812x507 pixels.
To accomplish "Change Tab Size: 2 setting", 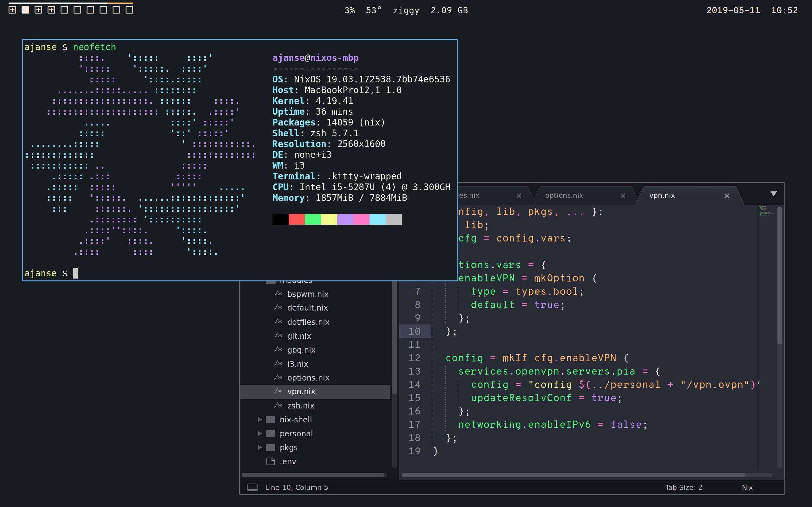I will point(684,487).
